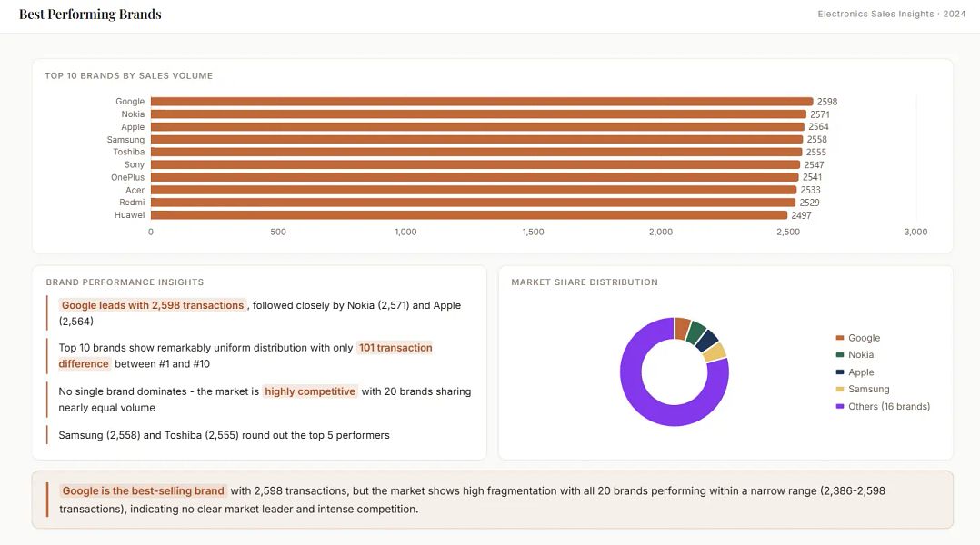Click the yellow Samsung donut segment
Viewport: 980px width, 545px height.
715,352
